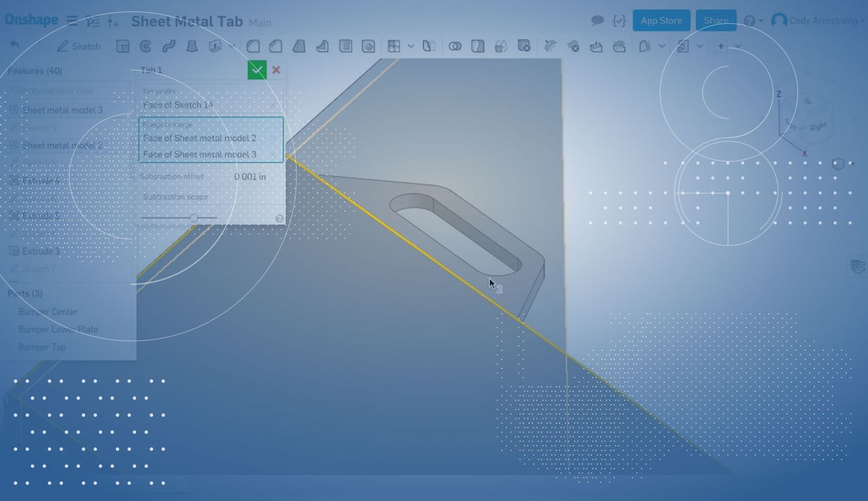Image resolution: width=868 pixels, height=501 pixels.
Task: Select the Boolean tool icon
Action: [455, 47]
